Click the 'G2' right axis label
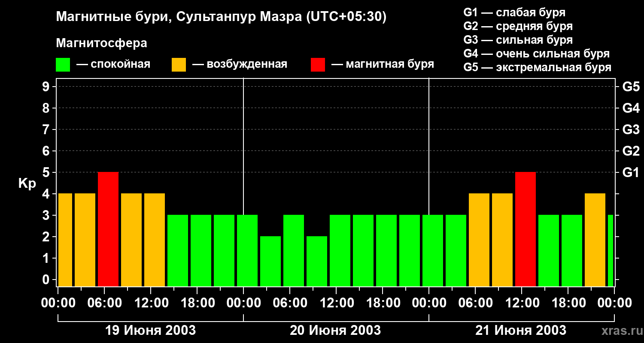 point(631,151)
